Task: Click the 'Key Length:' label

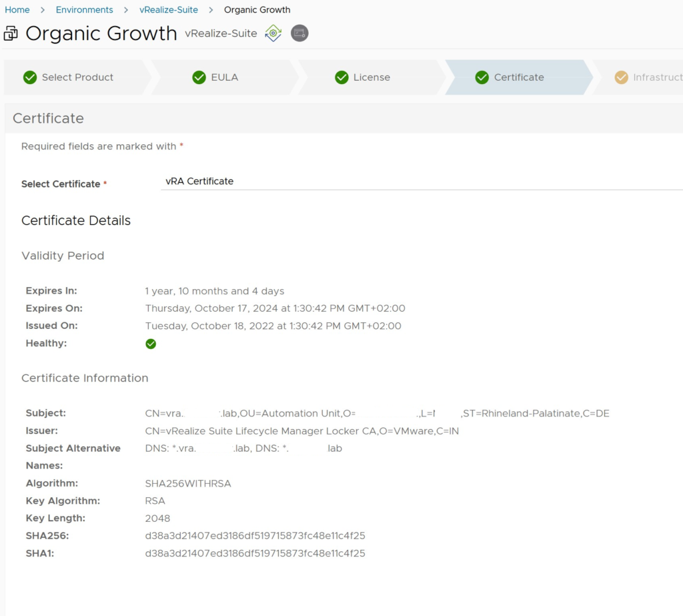Action: [55, 519]
